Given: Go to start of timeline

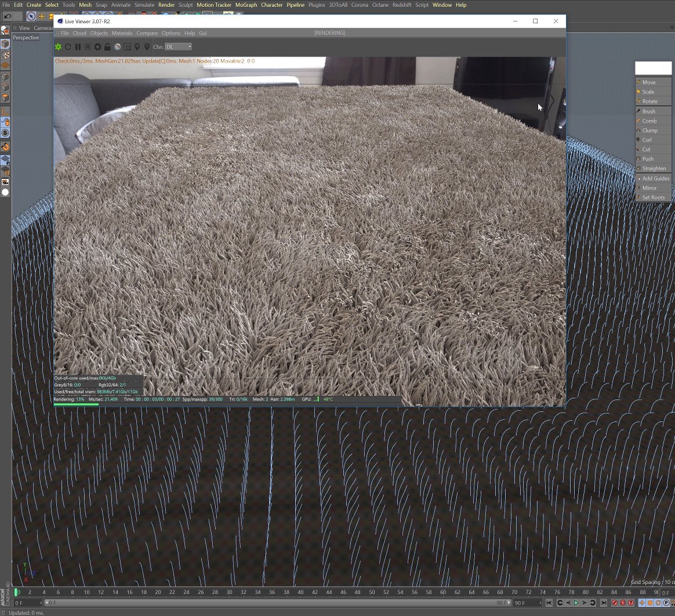Looking at the screenshot, I should [549, 603].
